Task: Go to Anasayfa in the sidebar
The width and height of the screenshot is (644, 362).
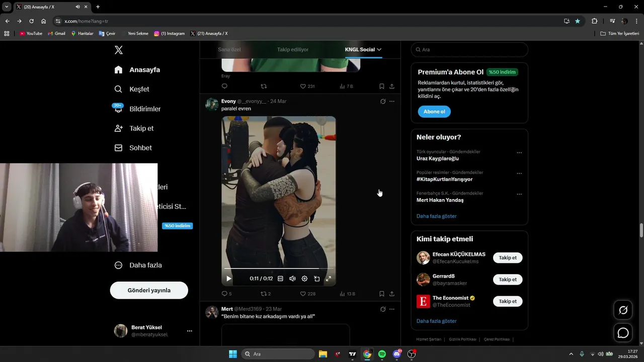Action: [x=137, y=69]
